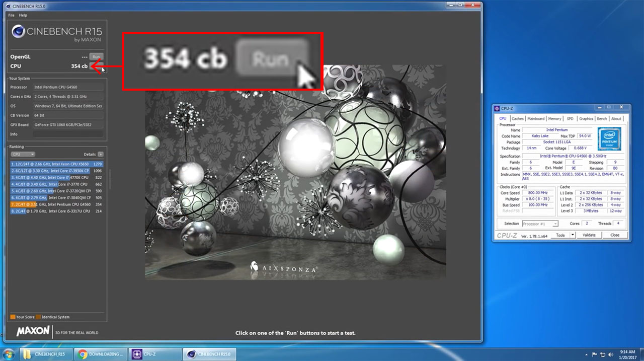Click the MAXON logo at bottom left

tap(33, 331)
